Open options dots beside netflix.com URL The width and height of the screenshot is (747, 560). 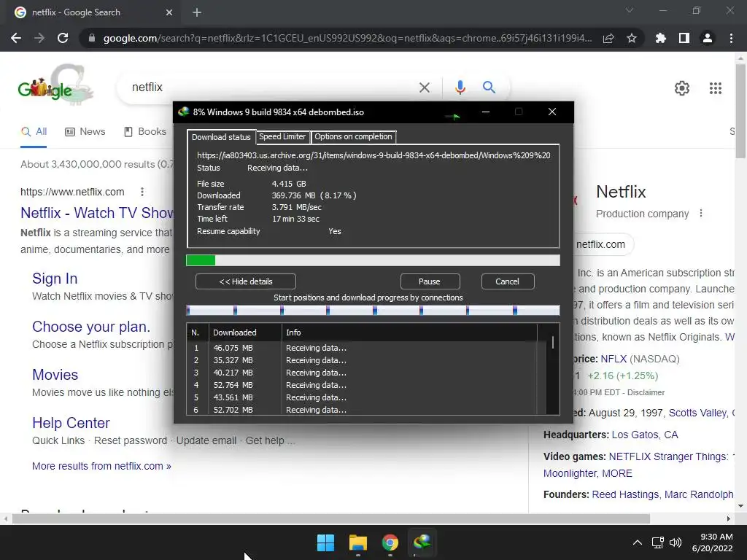[x=142, y=192]
